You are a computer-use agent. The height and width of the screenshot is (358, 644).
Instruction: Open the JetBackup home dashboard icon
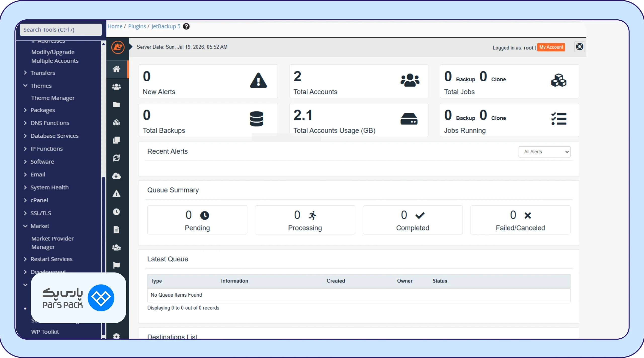tap(116, 69)
